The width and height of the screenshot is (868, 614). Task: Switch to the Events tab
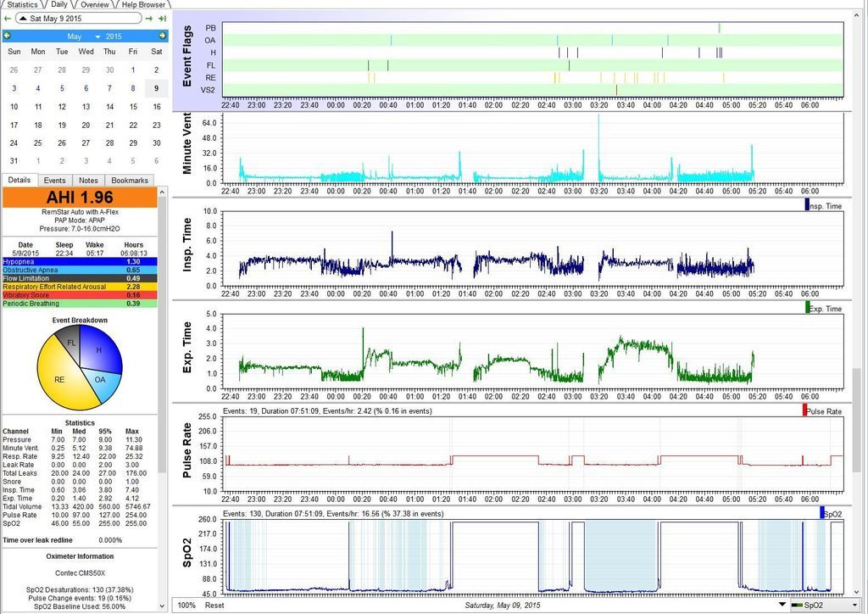[55, 181]
